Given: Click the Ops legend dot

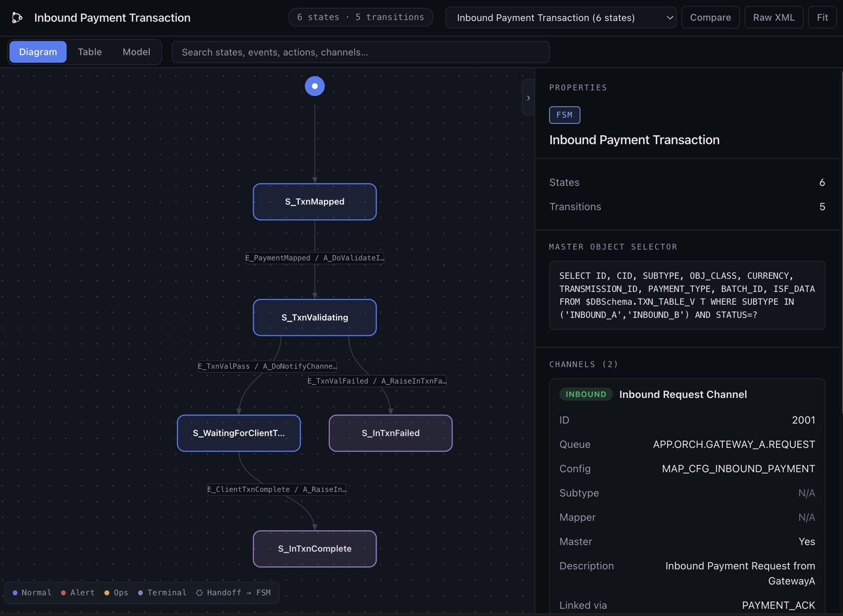Looking at the screenshot, I should point(107,593).
